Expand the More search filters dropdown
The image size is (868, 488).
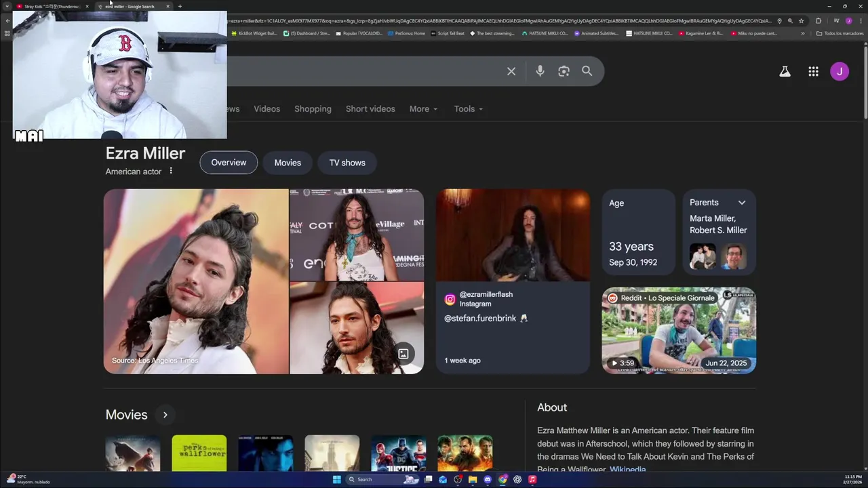tap(423, 109)
